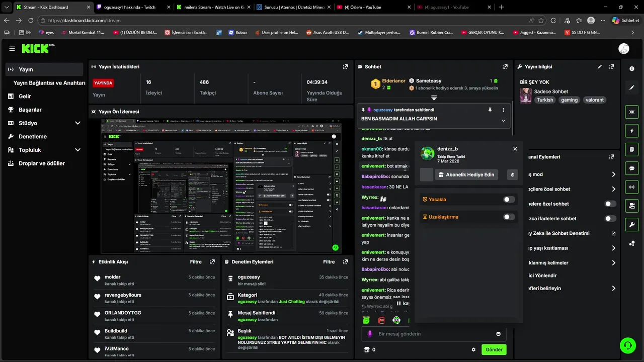Open the 'belirleyin' row chevron
This screenshot has width=644, height=362.
pyautogui.click(x=613, y=289)
